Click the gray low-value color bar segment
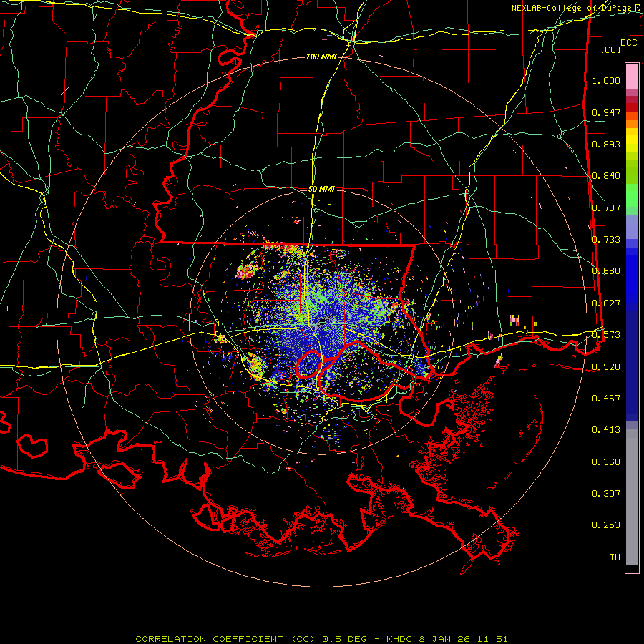 632,497
